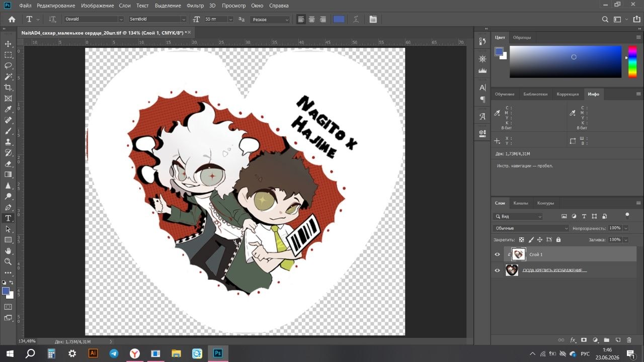Expand the Непрозрачность opacity dropdown arrow
The image size is (644, 362).
click(x=626, y=228)
